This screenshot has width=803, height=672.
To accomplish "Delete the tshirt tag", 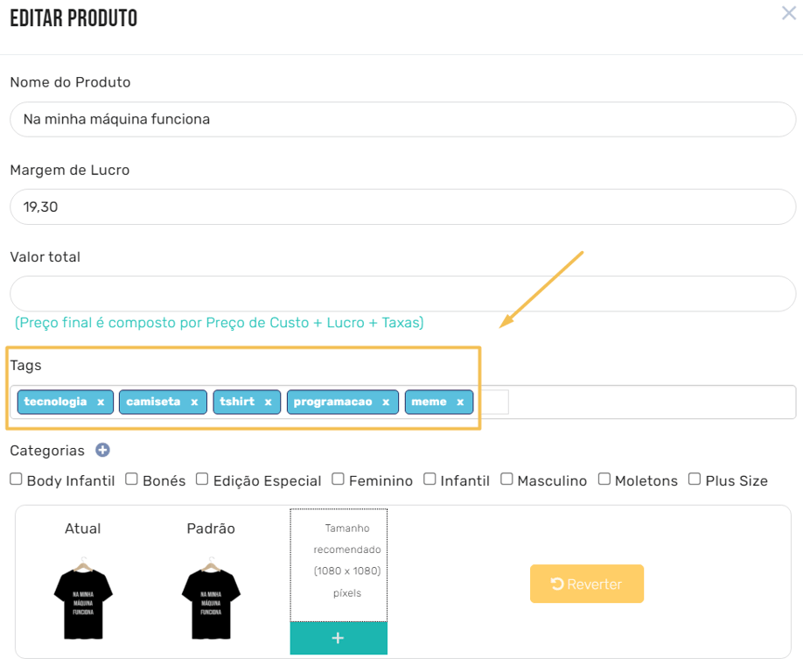I will point(268,402).
